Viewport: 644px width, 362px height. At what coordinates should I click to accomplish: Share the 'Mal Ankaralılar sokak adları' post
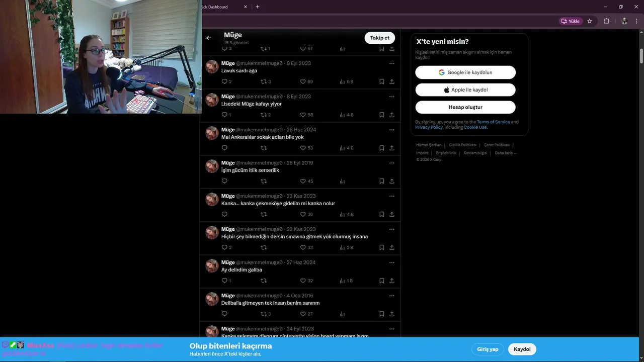[x=392, y=148]
